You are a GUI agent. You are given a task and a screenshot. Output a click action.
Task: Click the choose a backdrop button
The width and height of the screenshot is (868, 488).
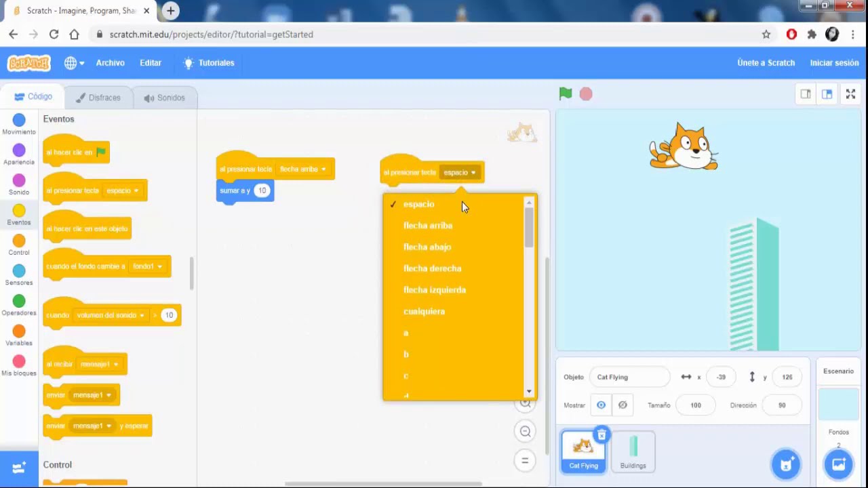click(838, 464)
